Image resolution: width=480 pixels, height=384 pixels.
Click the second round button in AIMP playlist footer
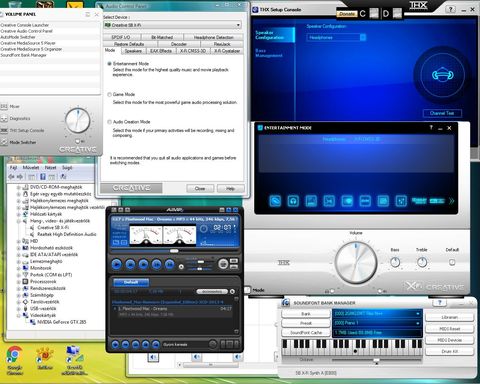click(x=125, y=344)
